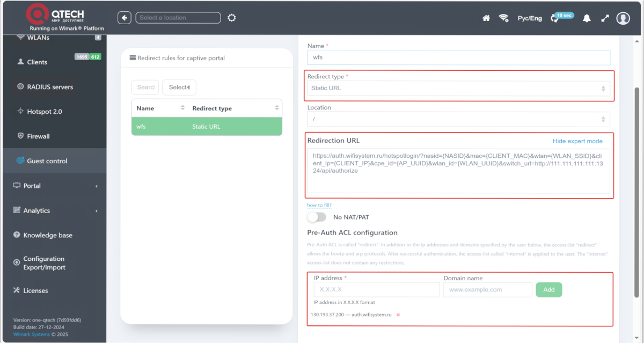Open the Location dropdown in form
The width and height of the screenshot is (644, 343).
(458, 119)
